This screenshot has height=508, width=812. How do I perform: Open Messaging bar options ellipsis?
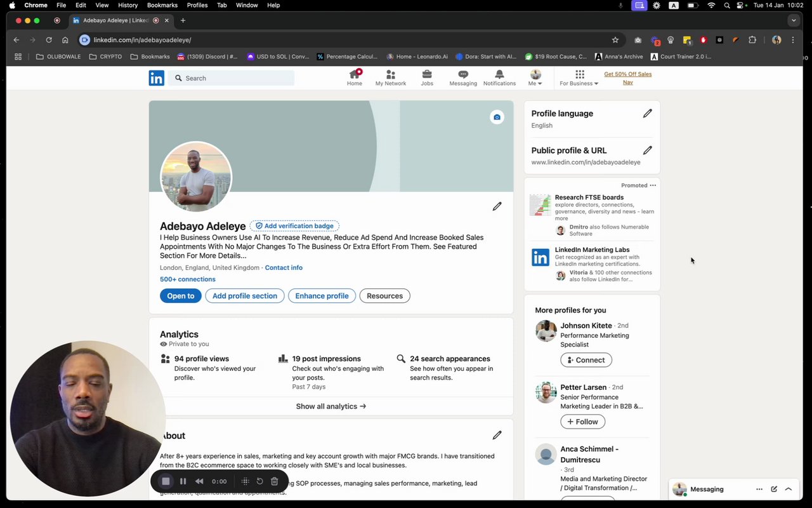pos(759,489)
